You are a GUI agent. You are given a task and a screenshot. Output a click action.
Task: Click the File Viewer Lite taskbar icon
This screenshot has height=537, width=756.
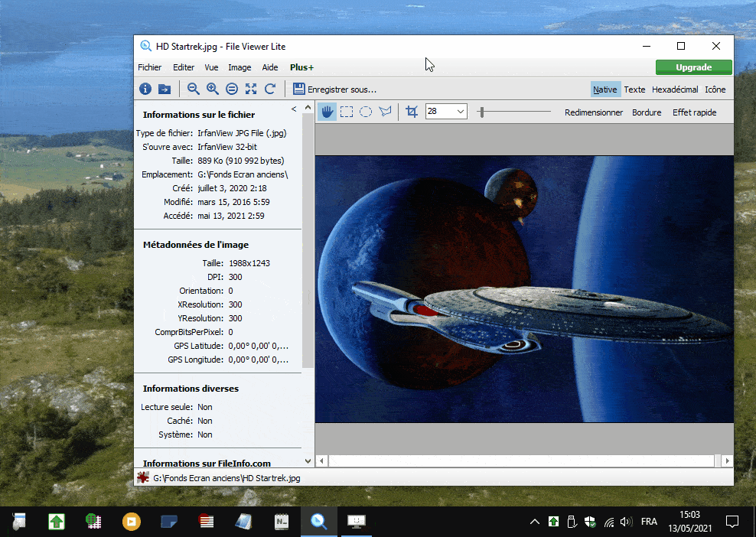click(x=318, y=521)
